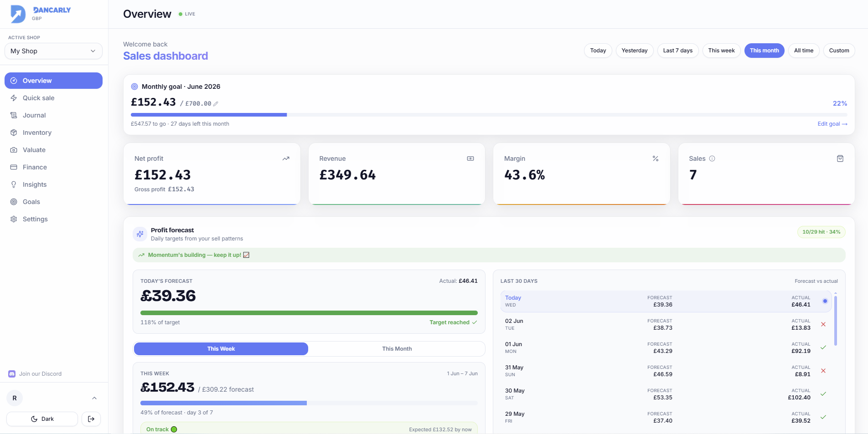Click the green check for 01 Jun

pyautogui.click(x=823, y=347)
